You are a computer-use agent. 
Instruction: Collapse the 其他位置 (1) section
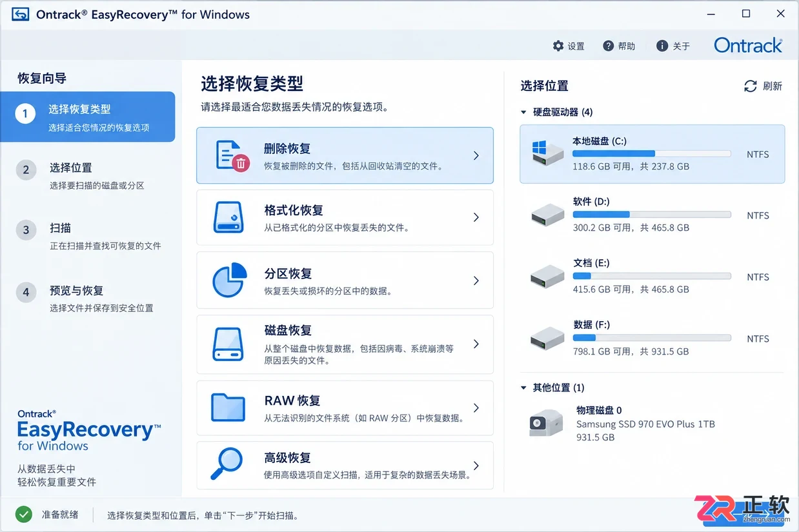(x=523, y=388)
